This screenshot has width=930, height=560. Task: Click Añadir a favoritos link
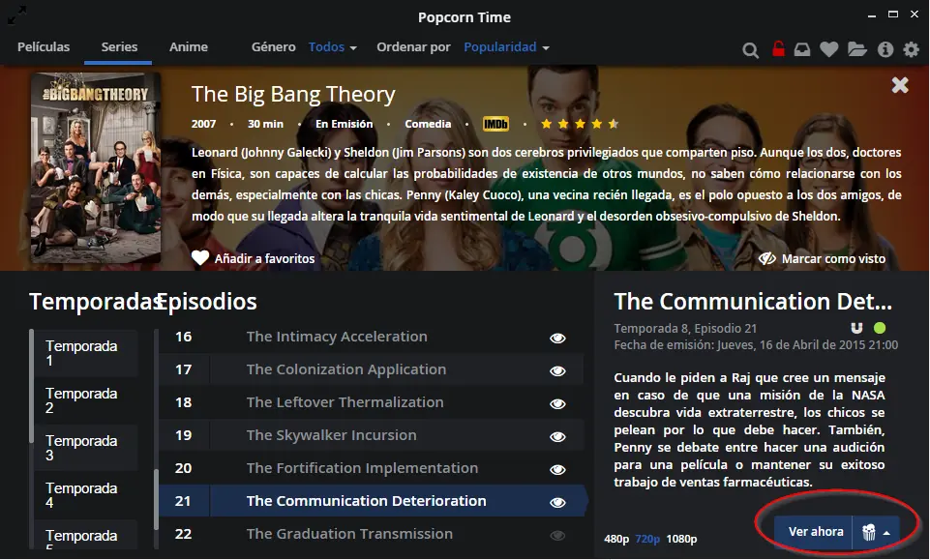pos(264,258)
